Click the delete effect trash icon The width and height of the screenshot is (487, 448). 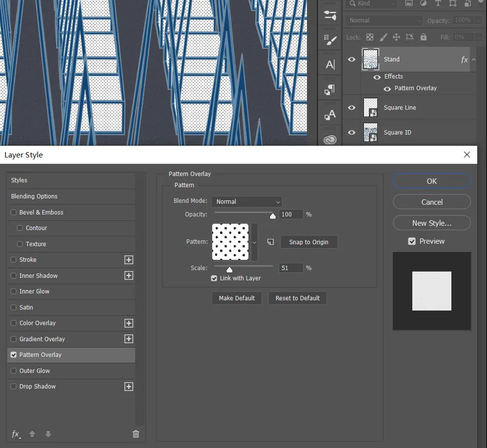click(x=136, y=434)
